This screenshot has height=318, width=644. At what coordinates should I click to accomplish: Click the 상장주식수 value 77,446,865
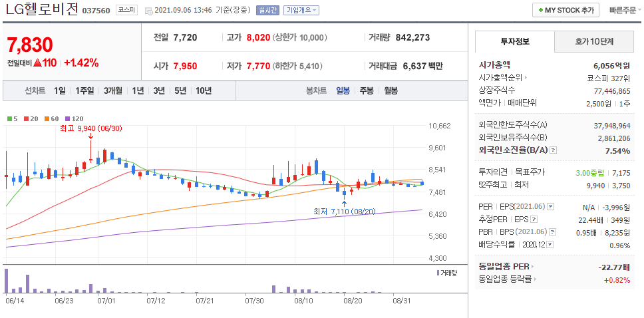click(x=612, y=90)
